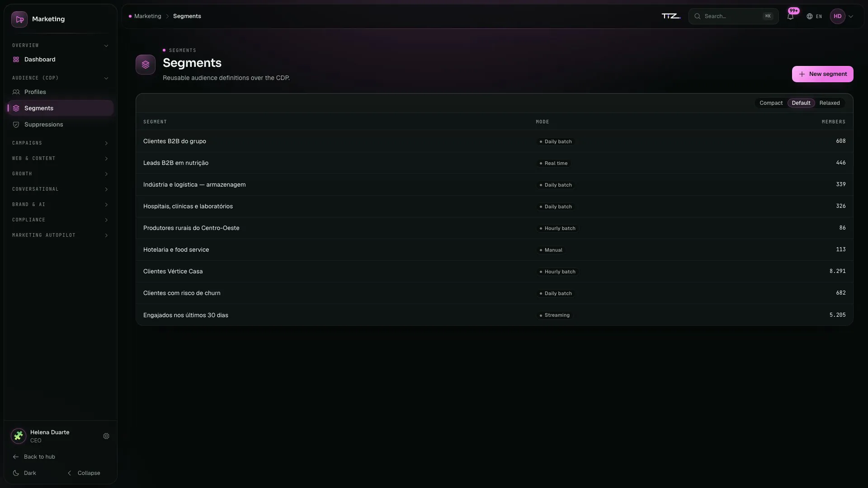Expand the Growth section
This screenshot has width=868, height=488.
[61, 174]
